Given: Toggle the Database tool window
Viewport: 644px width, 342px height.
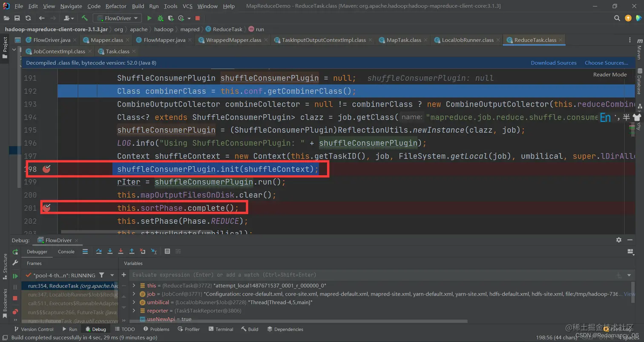Looking at the screenshot, I should 639,82.
